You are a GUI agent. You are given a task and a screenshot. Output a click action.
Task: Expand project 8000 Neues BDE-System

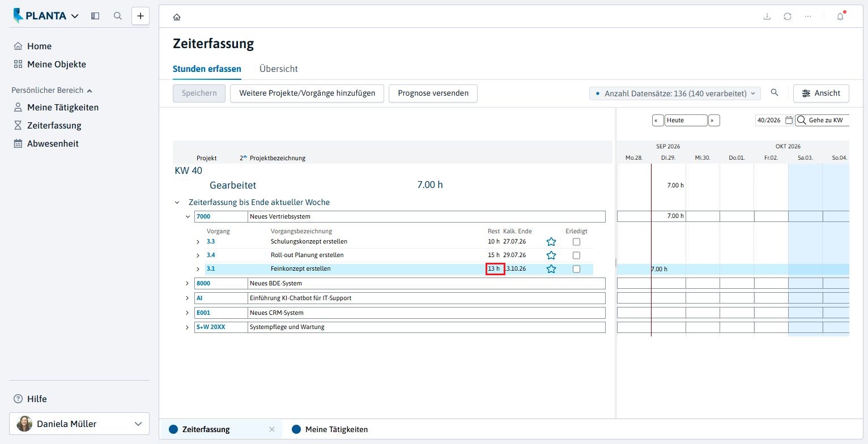(188, 283)
